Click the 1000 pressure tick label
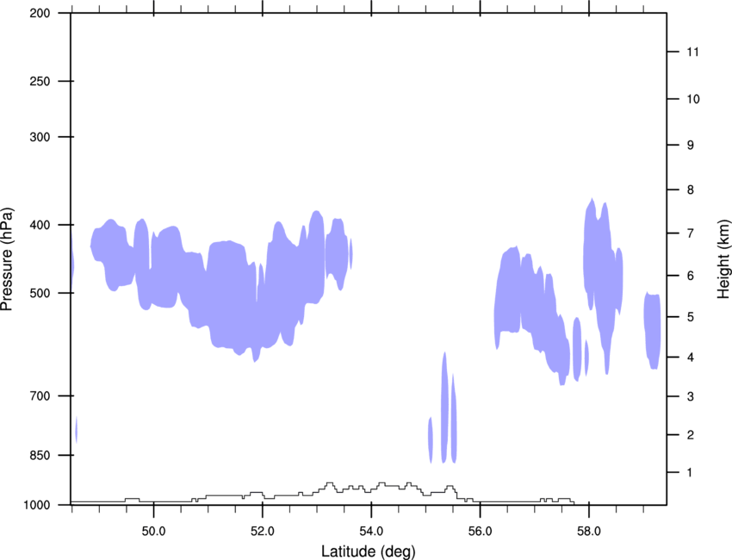The width and height of the screenshot is (732, 560). 37,505
